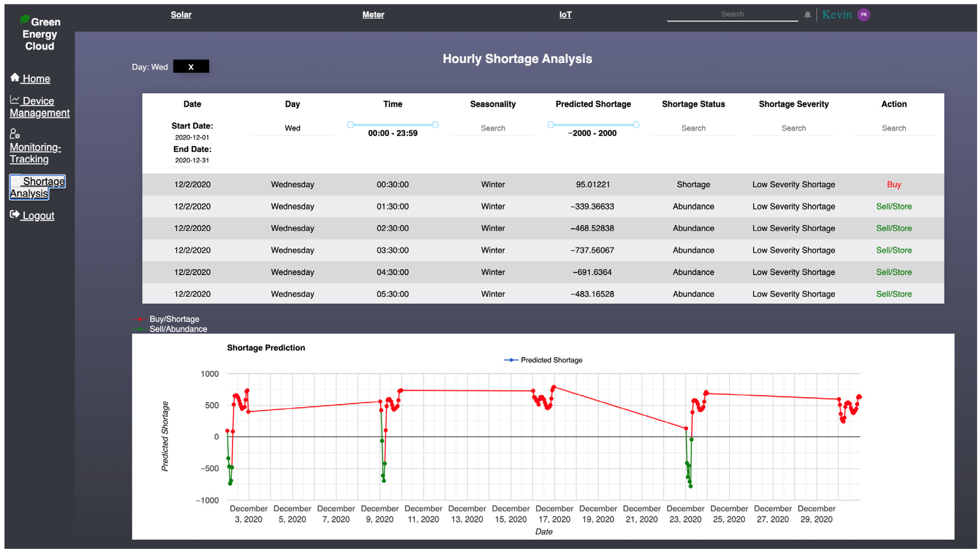Click the Shortage Severity column header
980x552 pixels.
793,104
